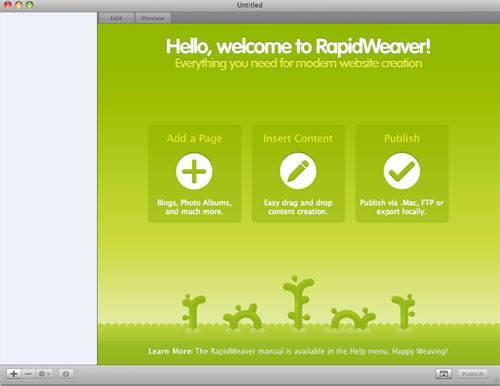This screenshot has width=500, height=386.
Task: Click the 'Insert Content' card heading
Action: [298, 138]
